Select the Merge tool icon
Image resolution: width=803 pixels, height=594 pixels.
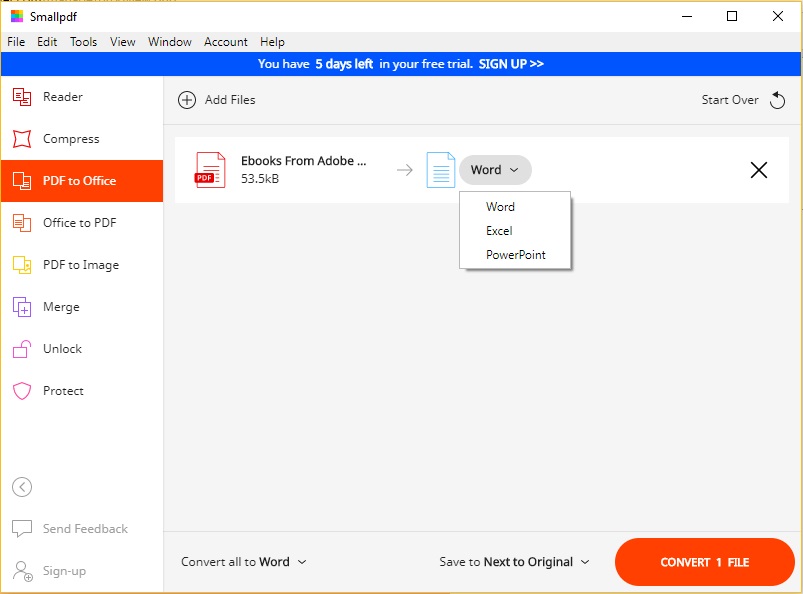pyautogui.click(x=22, y=307)
